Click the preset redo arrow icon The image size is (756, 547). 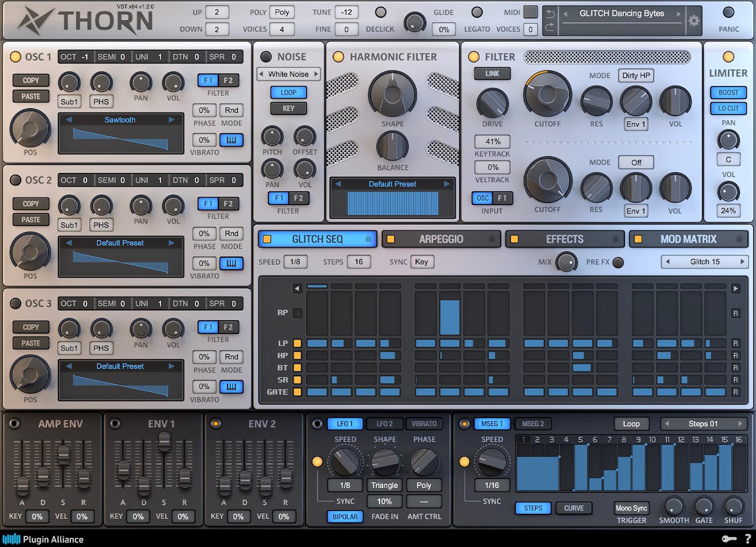550,27
